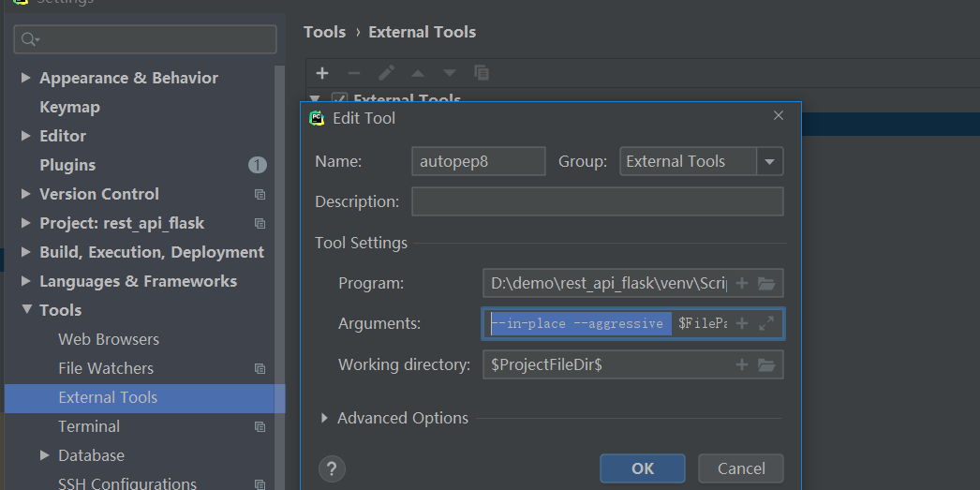Click the search magnifier icon in settings

click(x=30, y=39)
